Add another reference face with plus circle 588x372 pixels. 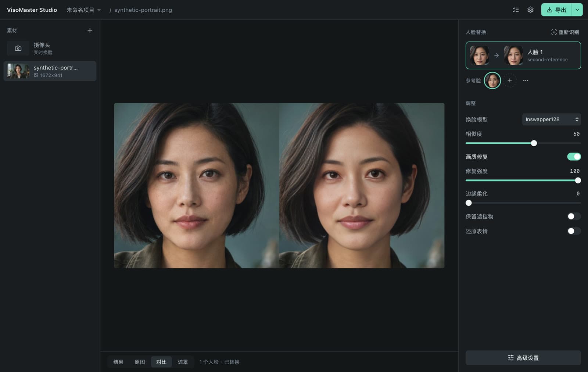tap(510, 81)
